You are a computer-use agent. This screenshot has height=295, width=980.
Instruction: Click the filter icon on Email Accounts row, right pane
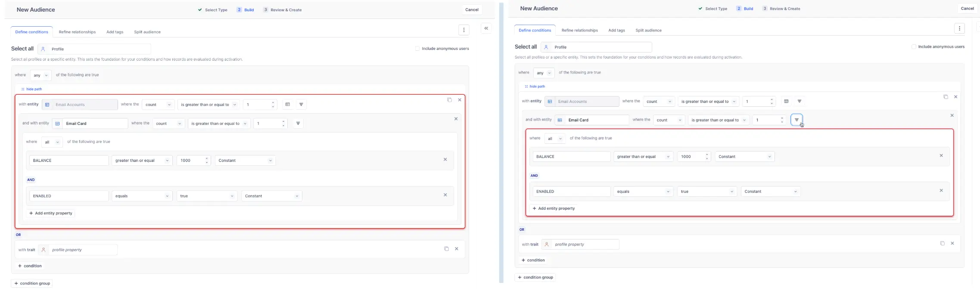pyautogui.click(x=800, y=101)
